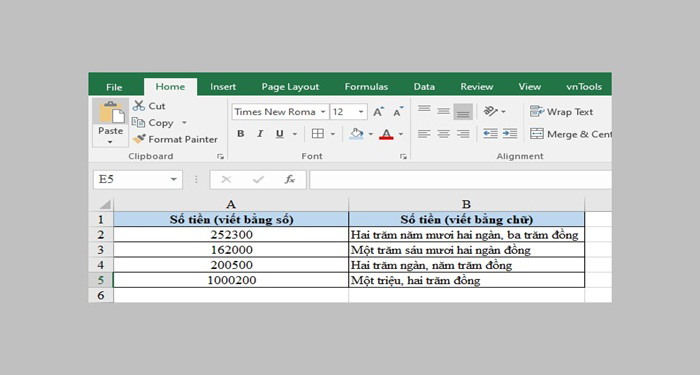Toggle Wrap Text
The width and height of the screenshot is (700, 375).
coord(562,112)
